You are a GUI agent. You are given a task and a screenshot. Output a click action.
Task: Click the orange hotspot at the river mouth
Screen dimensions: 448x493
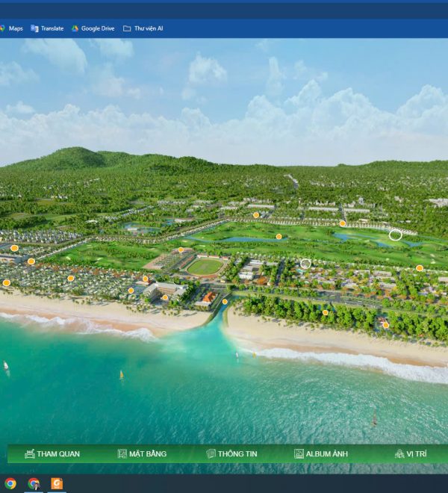click(x=225, y=302)
